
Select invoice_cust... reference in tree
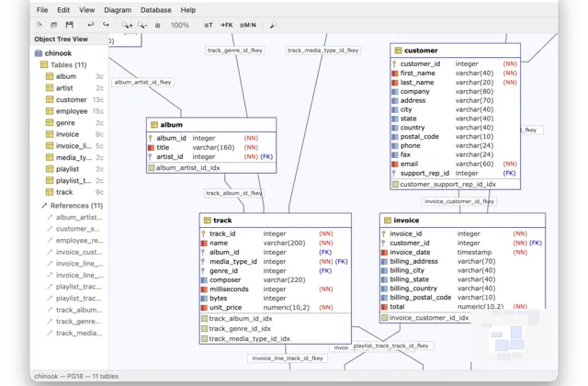coord(74,252)
